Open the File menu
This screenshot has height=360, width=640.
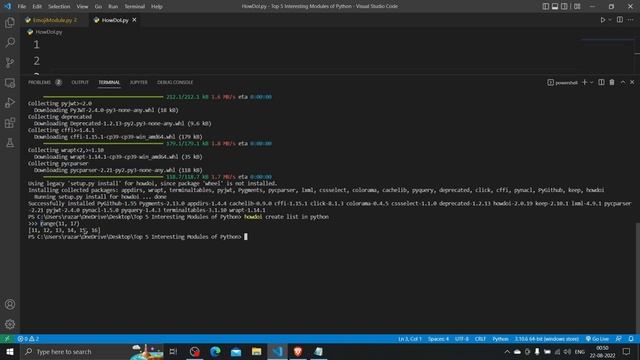point(22,7)
